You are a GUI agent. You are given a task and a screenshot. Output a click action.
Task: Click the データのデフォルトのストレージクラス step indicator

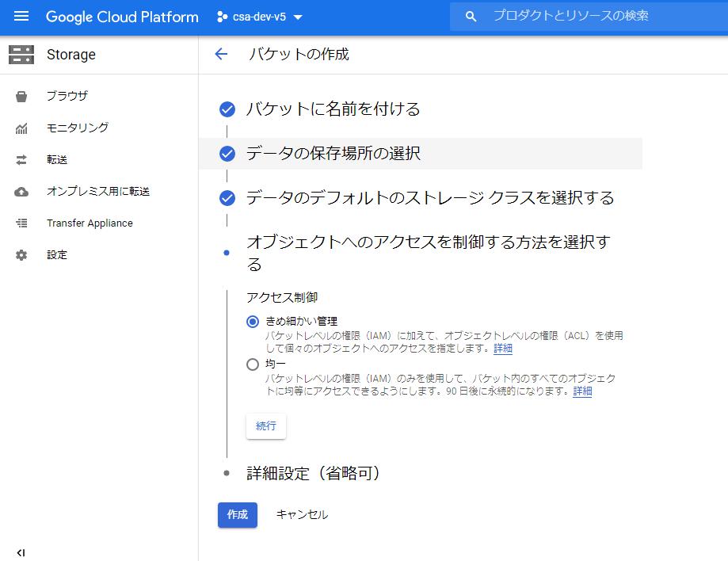click(228, 197)
